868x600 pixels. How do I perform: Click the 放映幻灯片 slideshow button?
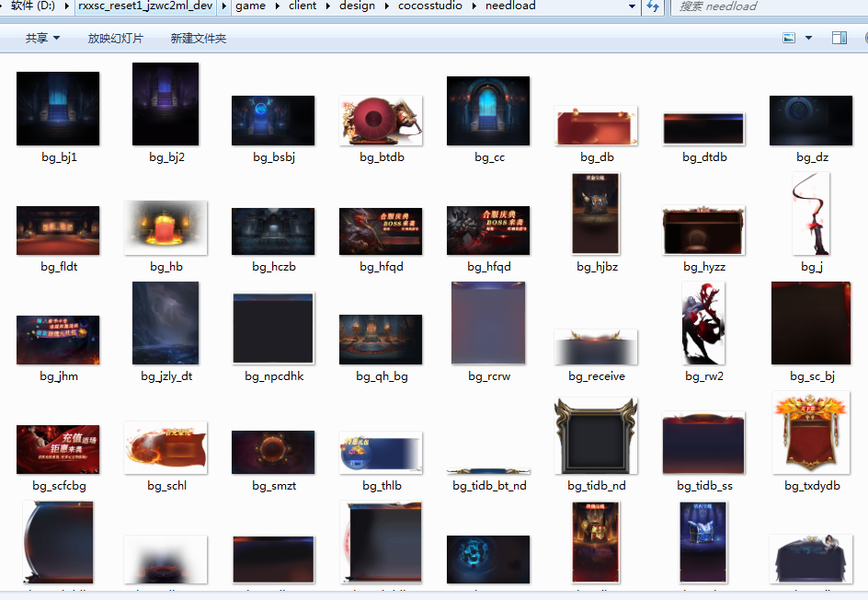click(x=116, y=39)
